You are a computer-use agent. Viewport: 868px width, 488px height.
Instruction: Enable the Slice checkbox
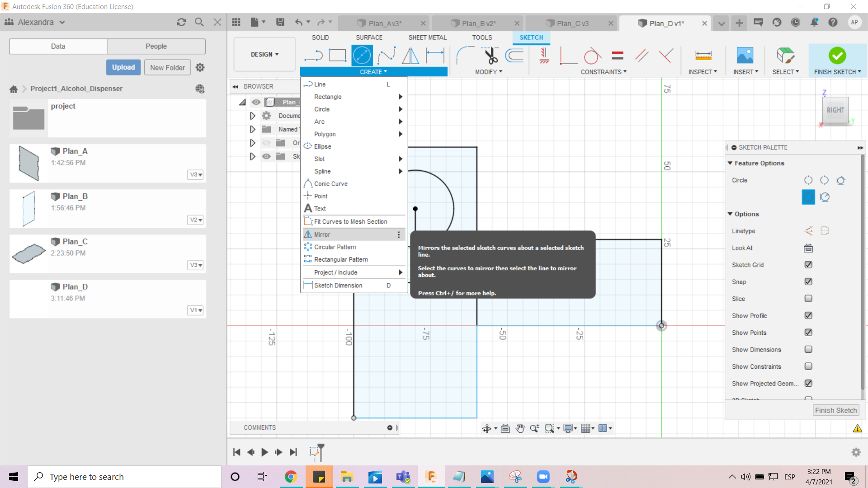808,299
